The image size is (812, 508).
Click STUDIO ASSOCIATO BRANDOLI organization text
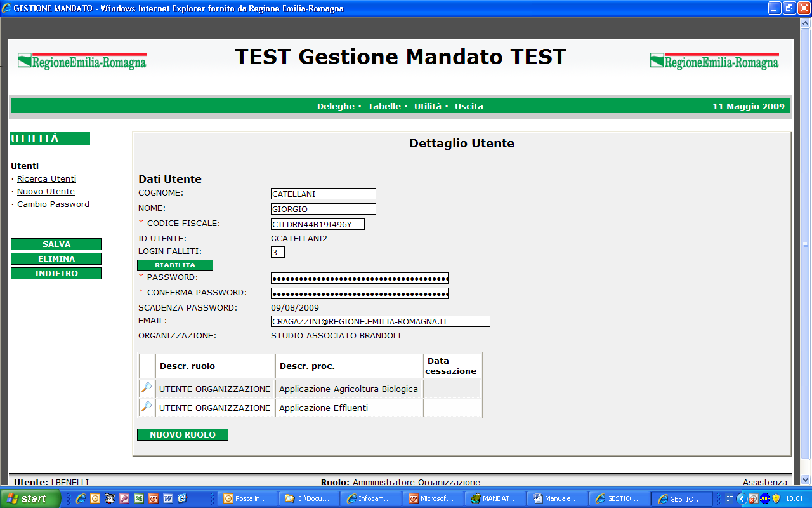336,336
